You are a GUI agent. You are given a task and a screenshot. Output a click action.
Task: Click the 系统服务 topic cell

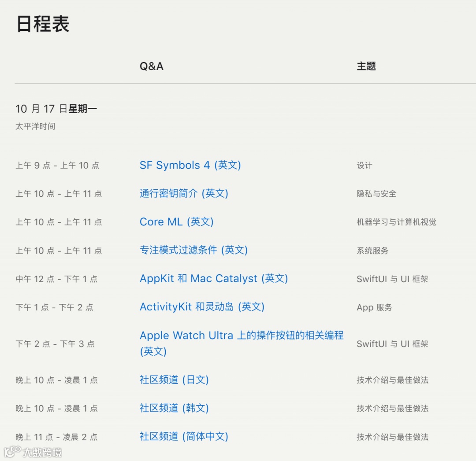coord(372,251)
